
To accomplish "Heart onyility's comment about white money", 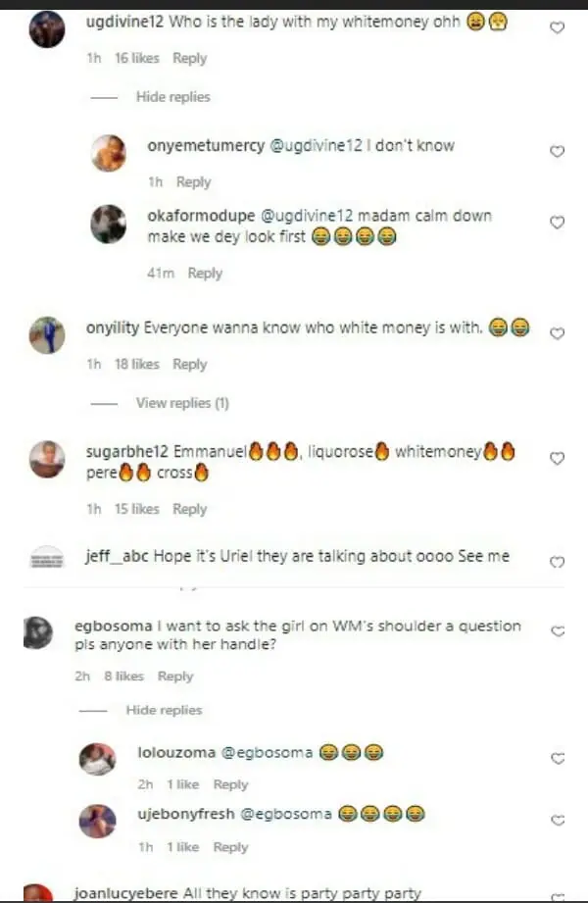I will point(557,333).
